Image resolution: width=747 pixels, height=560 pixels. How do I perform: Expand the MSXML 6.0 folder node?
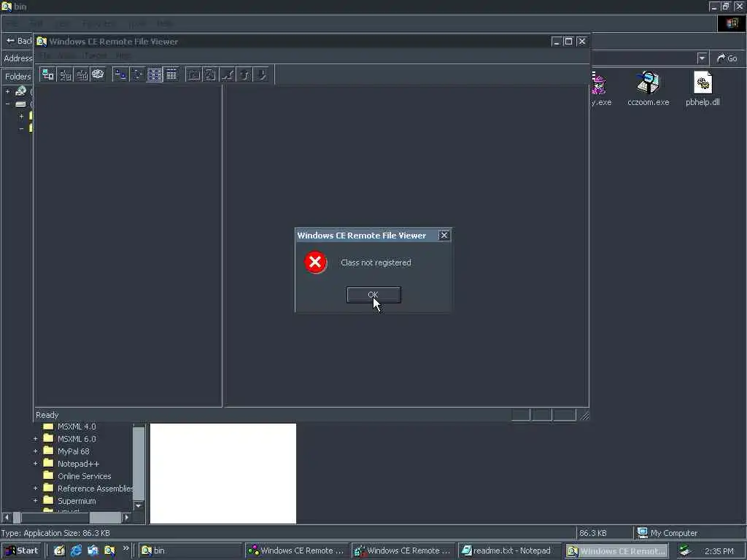click(35, 438)
